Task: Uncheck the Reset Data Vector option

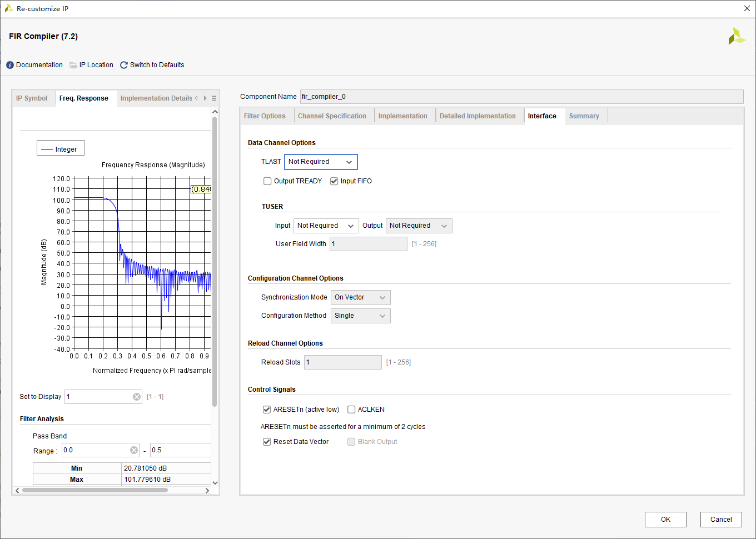Action: pyautogui.click(x=267, y=442)
